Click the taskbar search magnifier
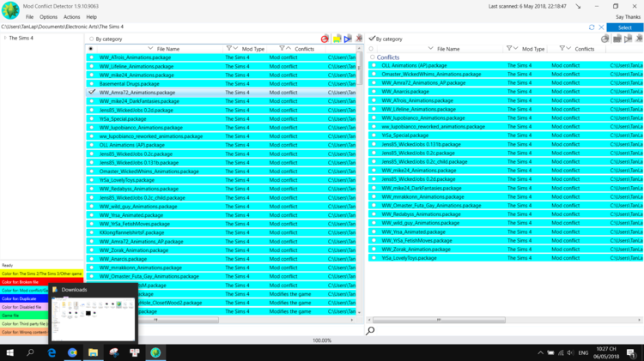 pyautogui.click(x=30, y=352)
